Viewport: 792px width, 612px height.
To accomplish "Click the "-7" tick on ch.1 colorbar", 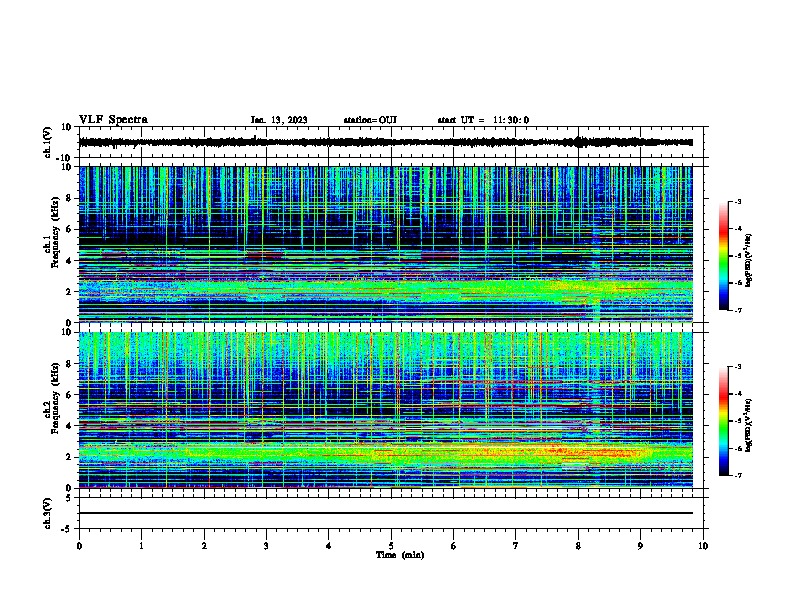I will (x=737, y=310).
